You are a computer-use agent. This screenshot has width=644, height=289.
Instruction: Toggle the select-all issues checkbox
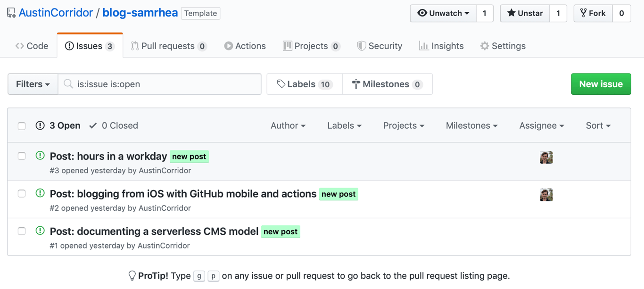[x=22, y=126]
